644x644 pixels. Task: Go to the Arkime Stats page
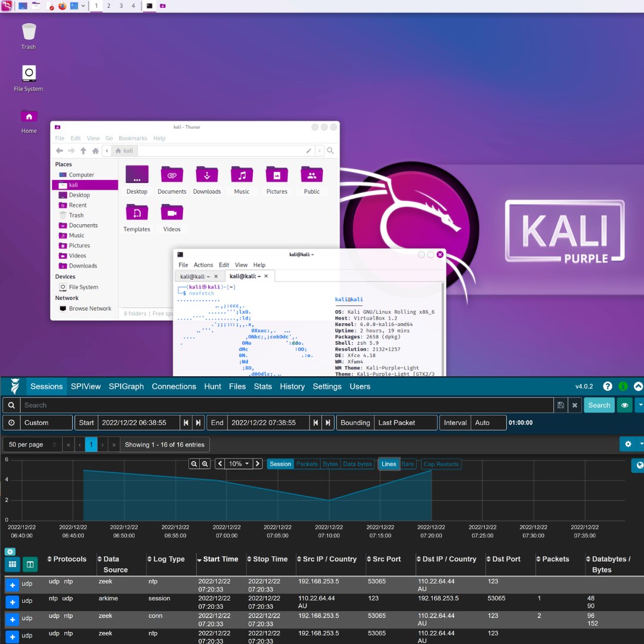click(x=263, y=386)
